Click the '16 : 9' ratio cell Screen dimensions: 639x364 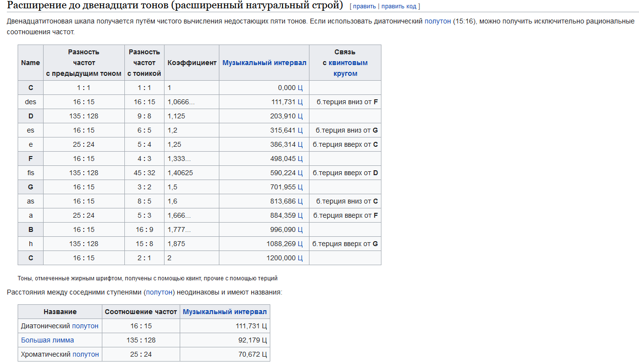click(144, 229)
